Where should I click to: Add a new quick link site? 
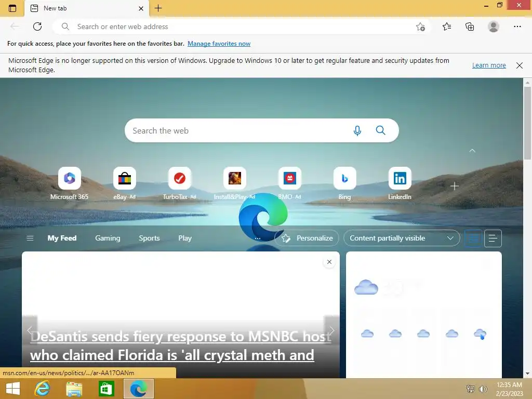454,186
